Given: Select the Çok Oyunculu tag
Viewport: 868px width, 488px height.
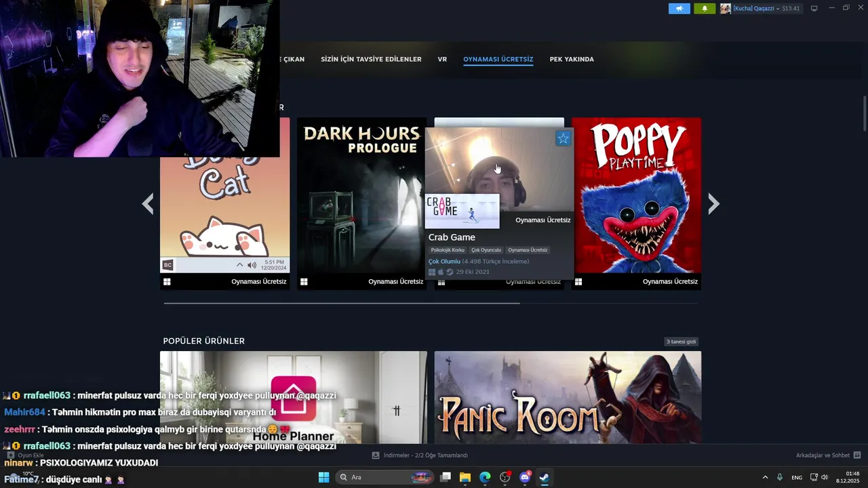Looking at the screenshot, I should click(x=486, y=250).
